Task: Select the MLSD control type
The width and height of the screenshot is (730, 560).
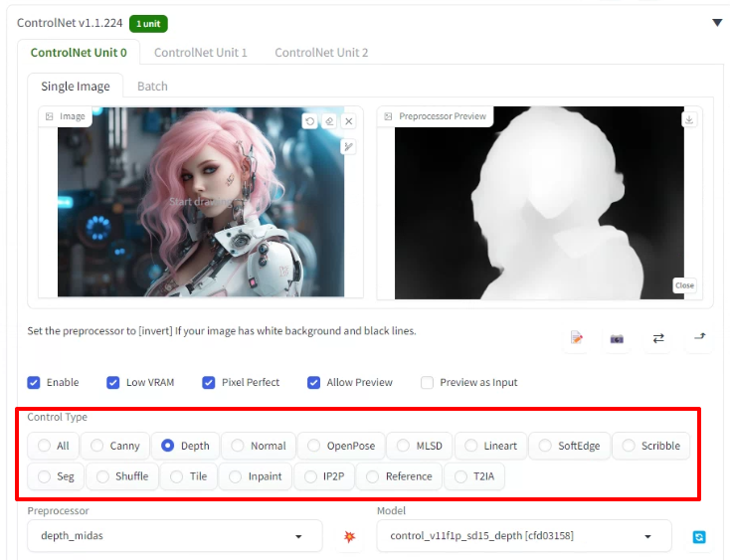Action: click(x=420, y=446)
